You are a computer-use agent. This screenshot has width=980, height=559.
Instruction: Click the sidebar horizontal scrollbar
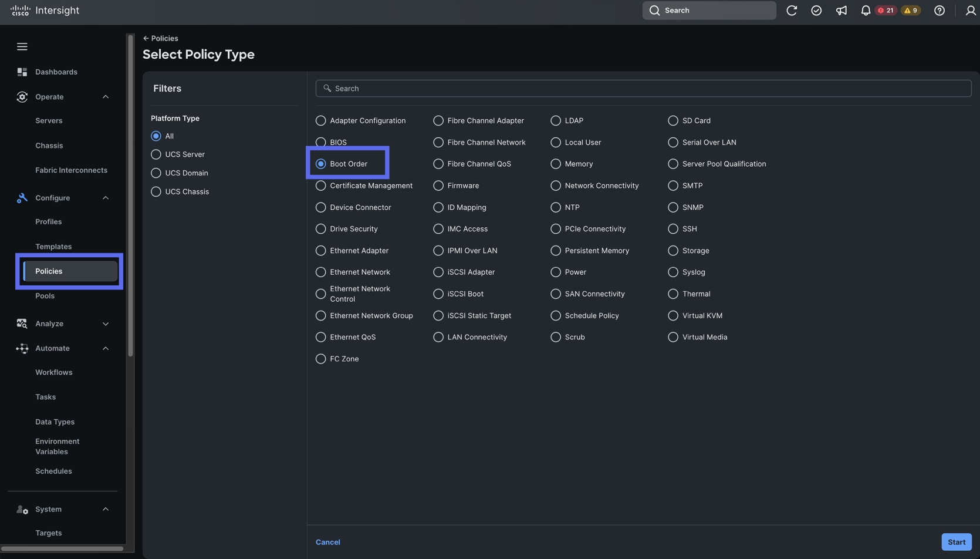(x=62, y=548)
